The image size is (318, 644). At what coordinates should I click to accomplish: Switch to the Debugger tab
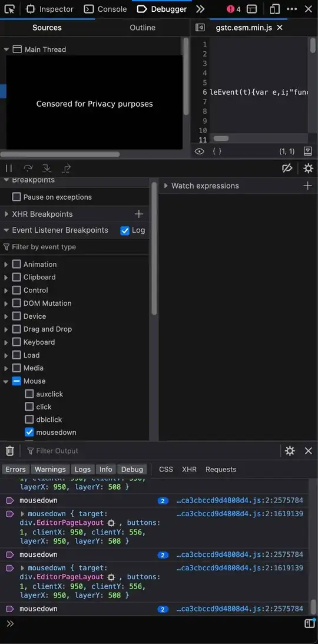click(x=162, y=9)
